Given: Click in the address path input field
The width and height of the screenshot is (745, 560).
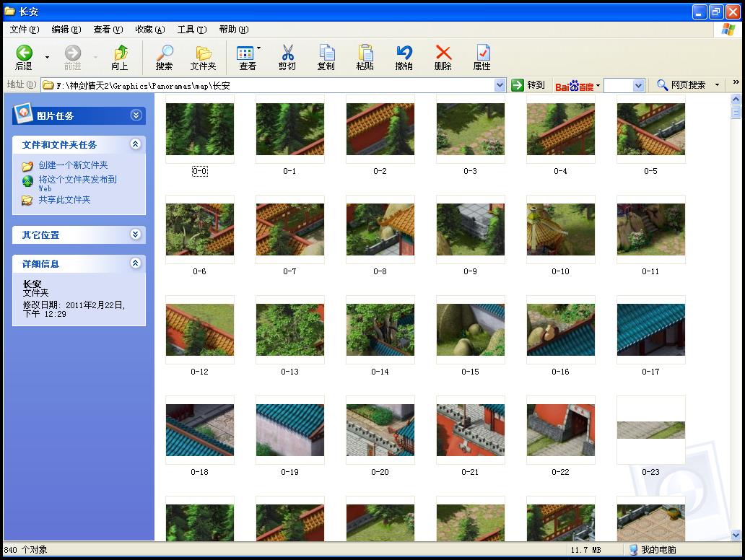Looking at the screenshot, I should coord(274,85).
